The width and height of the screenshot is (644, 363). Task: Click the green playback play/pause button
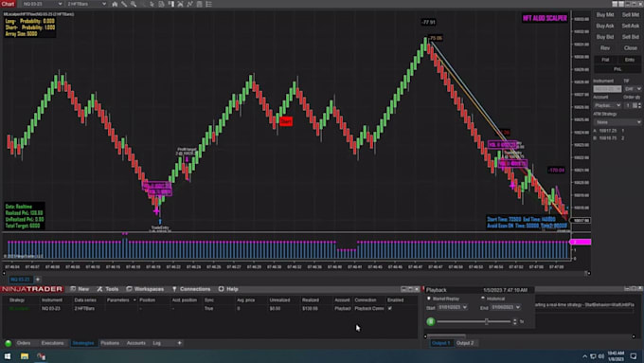click(430, 321)
